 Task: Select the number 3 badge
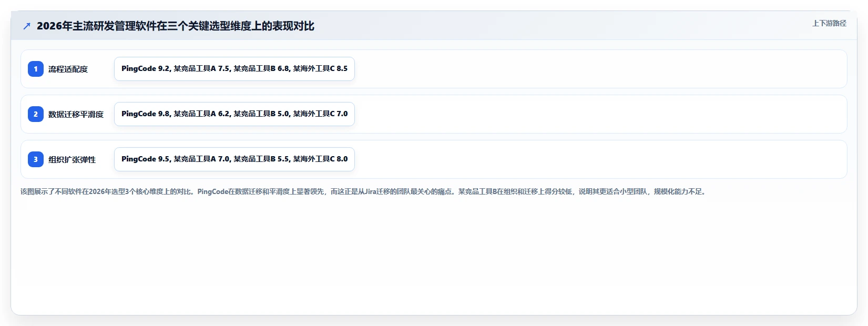click(36, 159)
